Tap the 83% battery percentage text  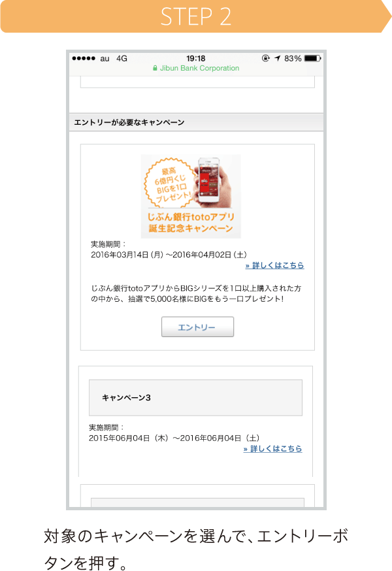click(293, 59)
